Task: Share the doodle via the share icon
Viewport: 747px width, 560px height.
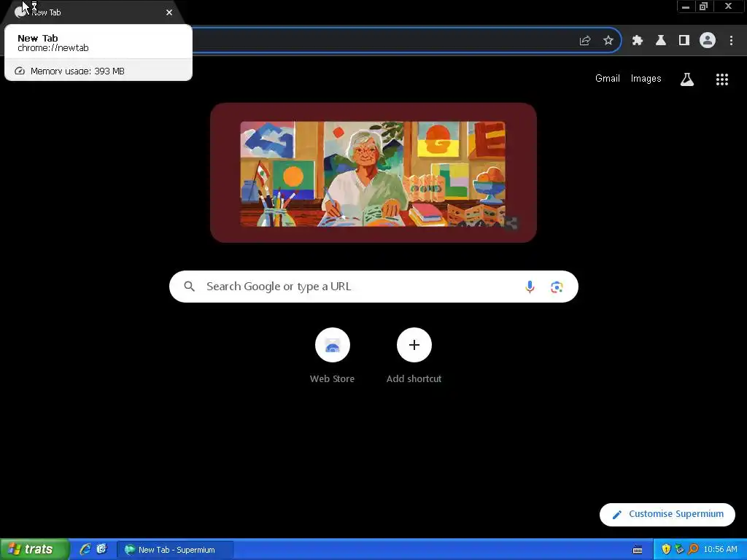Action: tap(511, 223)
